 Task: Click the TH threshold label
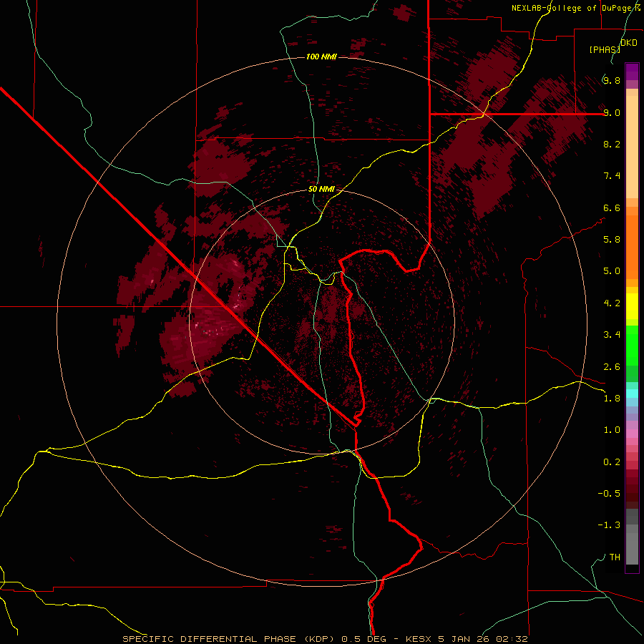[x=615, y=557]
